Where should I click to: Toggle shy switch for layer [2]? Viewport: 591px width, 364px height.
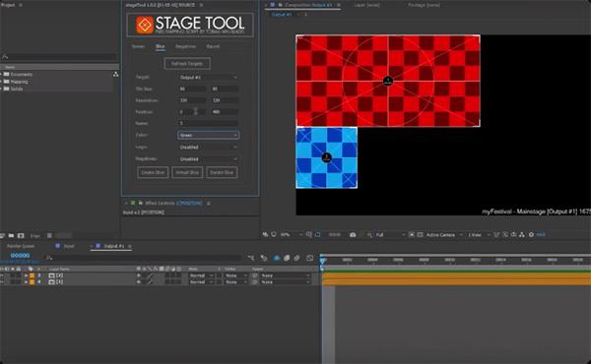138,275
